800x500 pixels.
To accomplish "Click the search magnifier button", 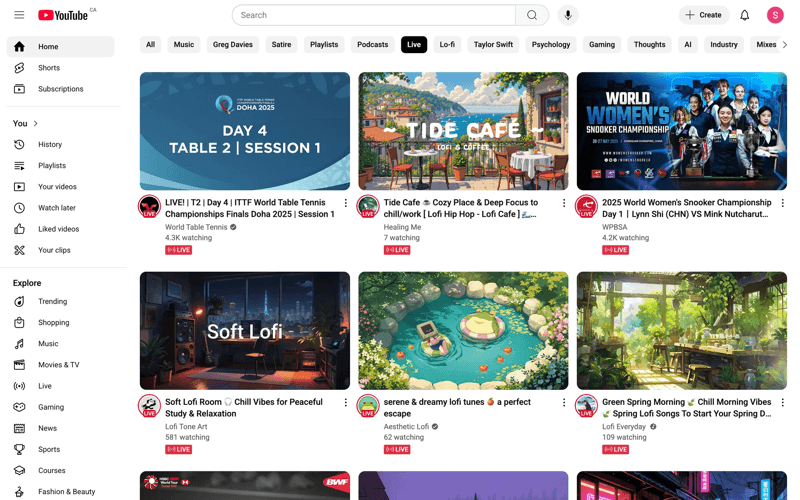I will pyautogui.click(x=532, y=15).
